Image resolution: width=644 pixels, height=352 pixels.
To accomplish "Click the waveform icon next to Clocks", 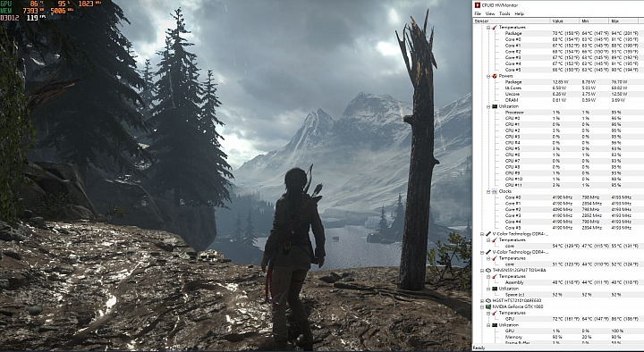I will pos(495,191).
